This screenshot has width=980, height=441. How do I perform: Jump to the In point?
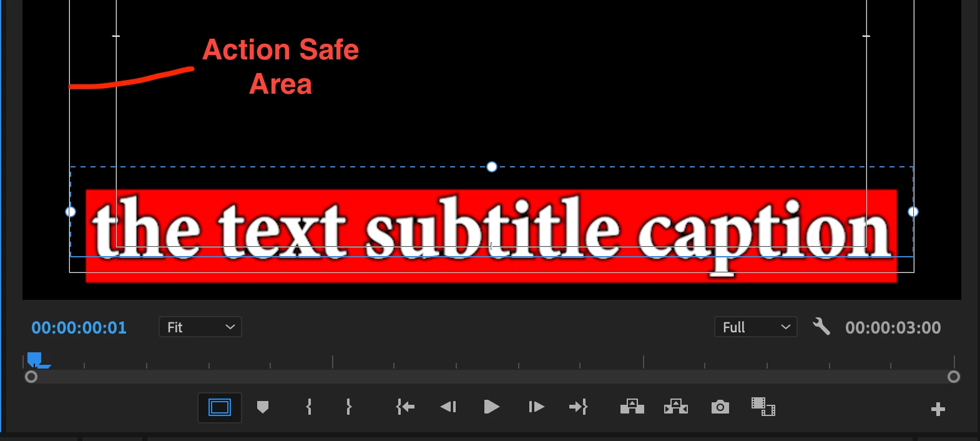[x=405, y=407]
